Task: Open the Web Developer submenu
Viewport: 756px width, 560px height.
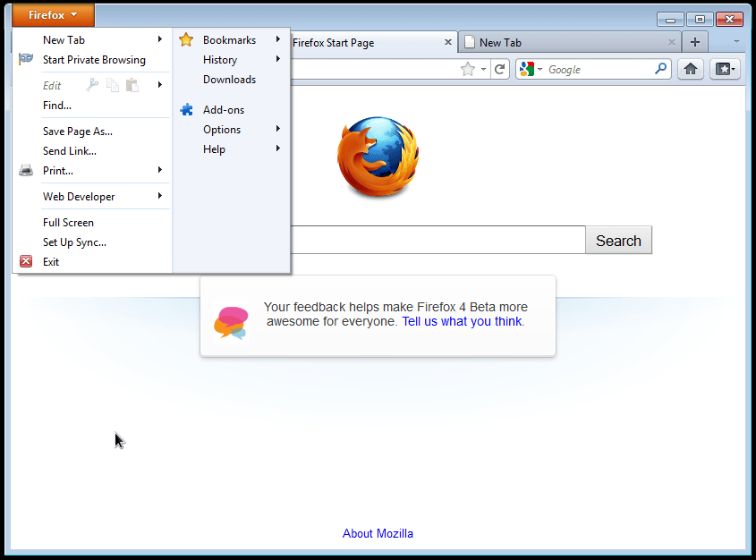Action: pos(79,197)
